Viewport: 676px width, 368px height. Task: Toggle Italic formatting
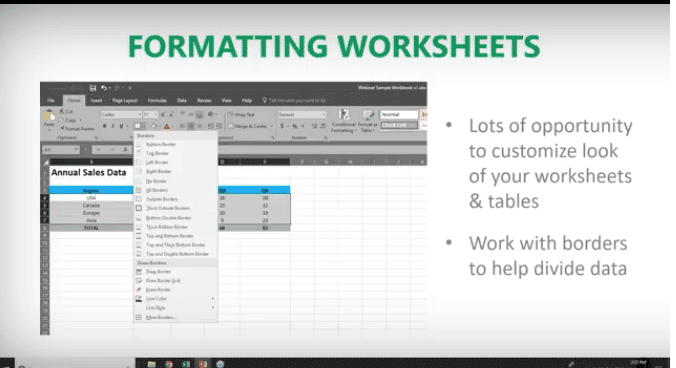[x=113, y=126]
